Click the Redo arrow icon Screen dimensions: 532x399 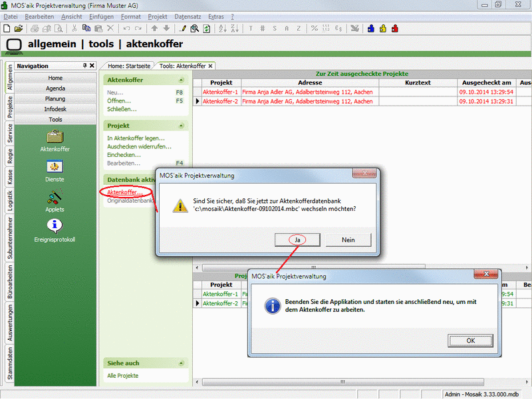(x=138, y=29)
